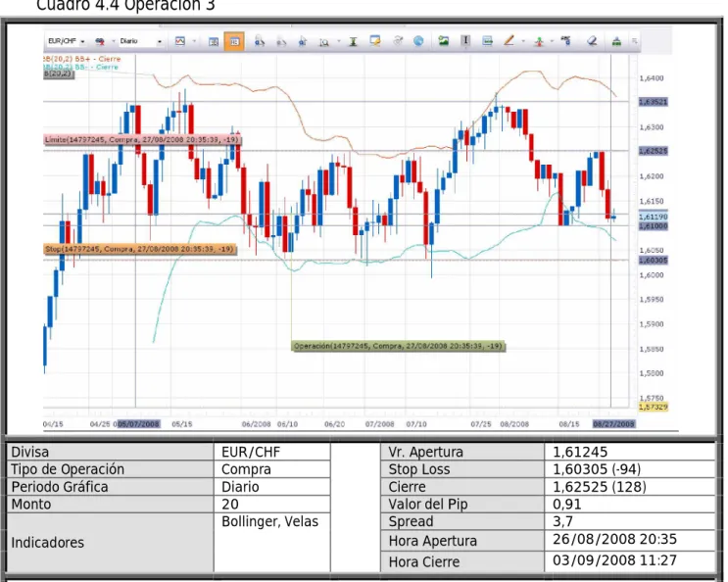Screen dimensions: 728x582
Task: Click the comment note icon
Action: [x=374, y=41]
